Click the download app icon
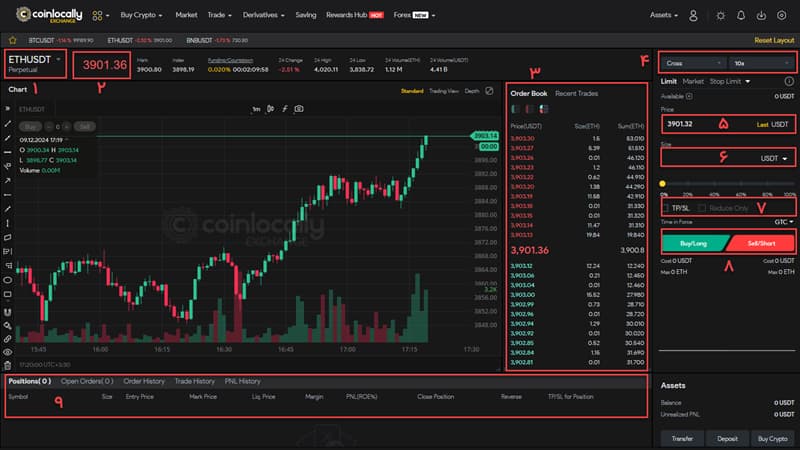 [x=761, y=16]
